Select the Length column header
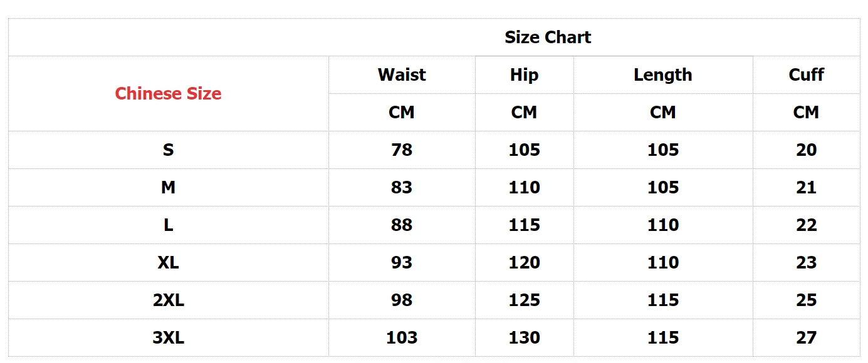Image resolution: width=868 pixels, height=363 pixels. 663,75
